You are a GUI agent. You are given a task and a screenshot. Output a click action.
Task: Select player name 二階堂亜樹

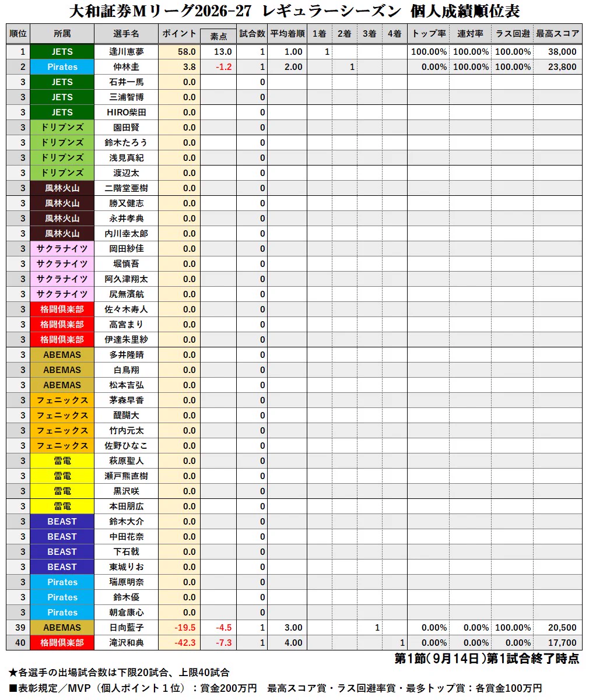(126, 188)
